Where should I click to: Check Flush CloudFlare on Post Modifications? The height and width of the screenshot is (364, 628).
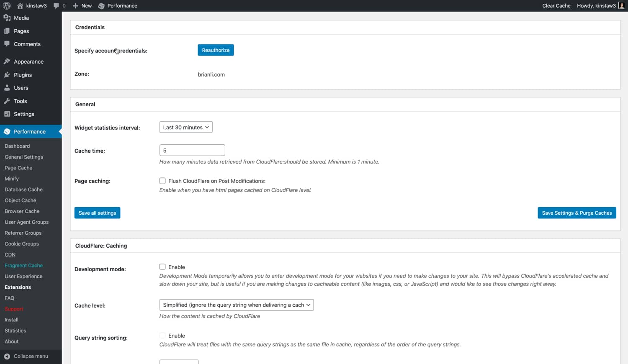tap(162, 181)
